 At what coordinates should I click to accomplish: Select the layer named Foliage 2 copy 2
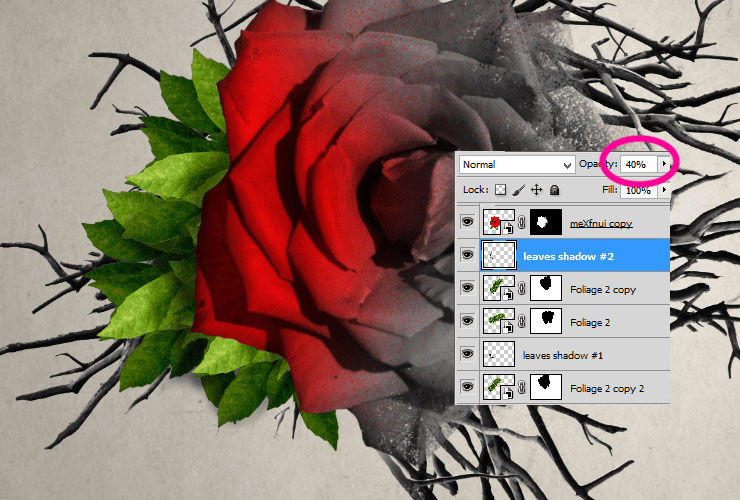pos(606,389)
